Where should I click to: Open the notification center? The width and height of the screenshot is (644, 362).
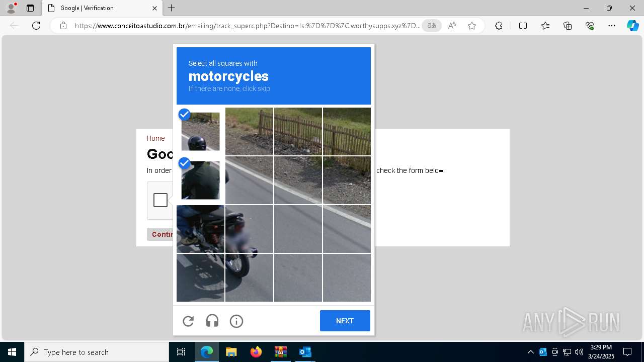pyautogui.click(x=627, y=352)
